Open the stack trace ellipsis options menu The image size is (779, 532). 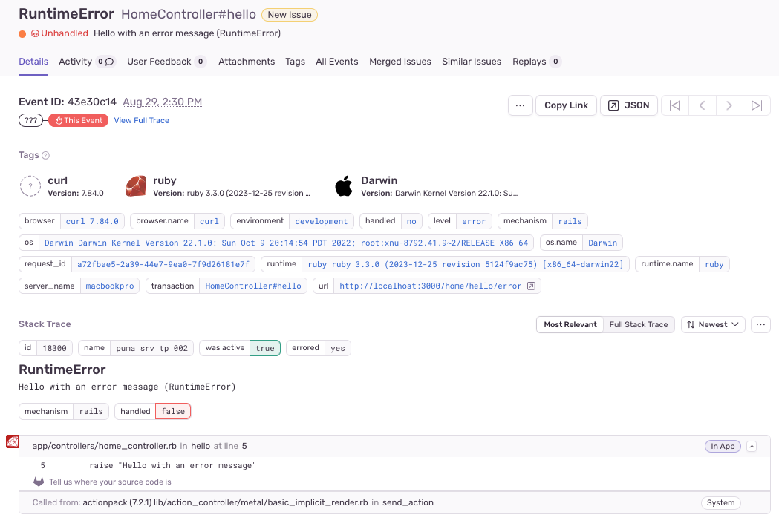[x=760, y=324]
